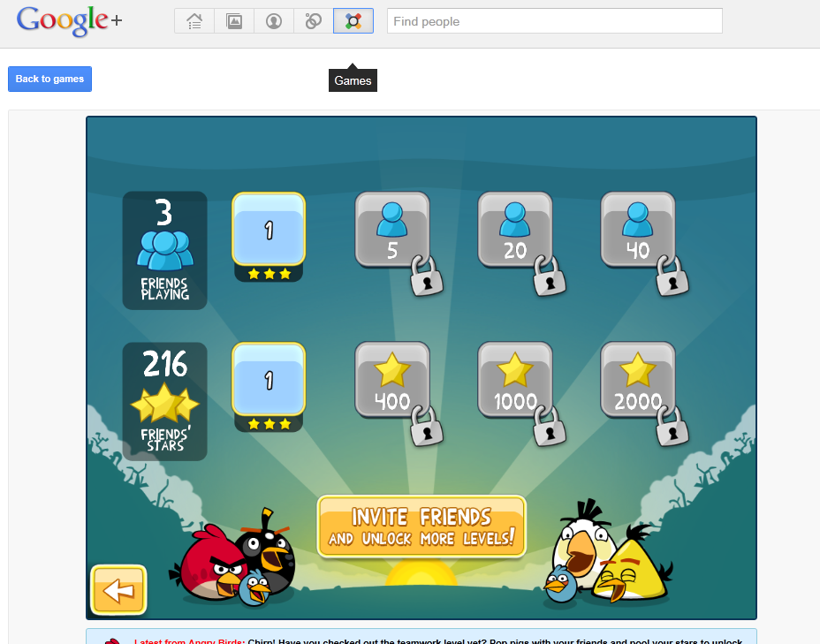
Task: Open the Google+ Home stream icon
Action: (194, 21)
